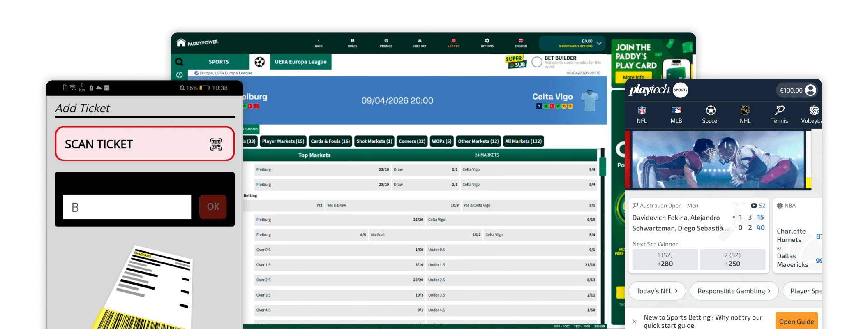Pick Over 3.5 at 10/3
868x329 pixels.
[x=339, y=295]
